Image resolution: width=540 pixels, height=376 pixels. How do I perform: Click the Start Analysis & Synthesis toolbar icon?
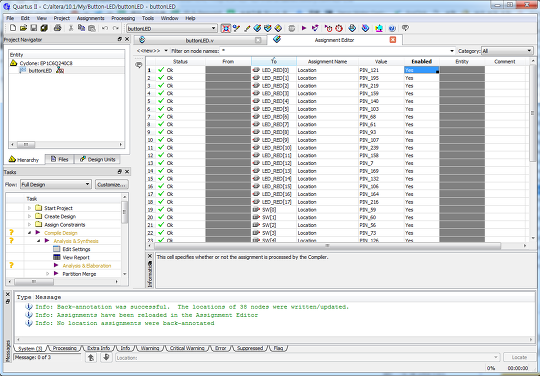(x=315, y=28)
